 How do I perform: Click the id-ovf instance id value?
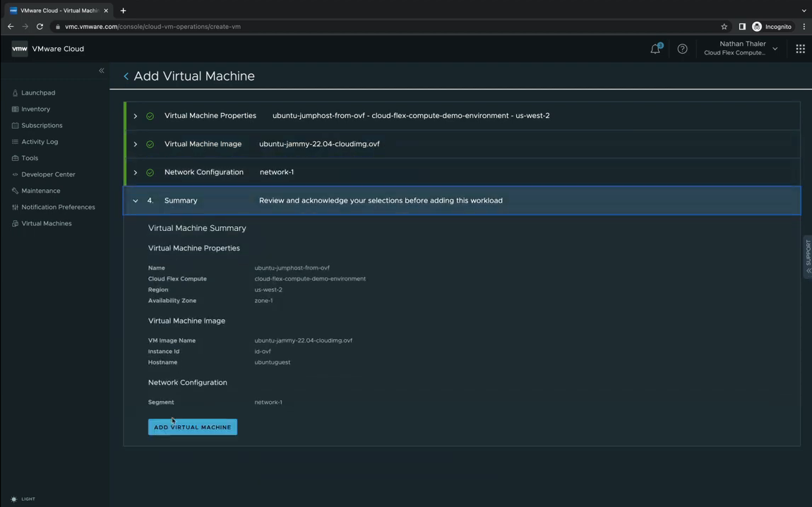pyautogui.click(x=263, y=352)
